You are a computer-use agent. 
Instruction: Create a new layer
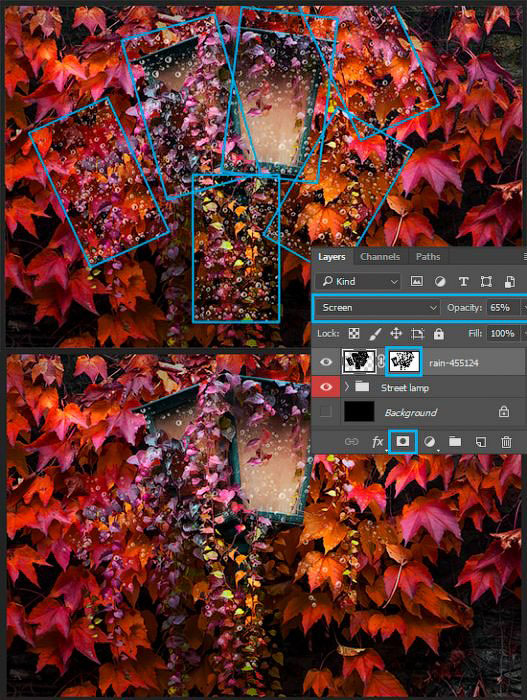[481, 442]
